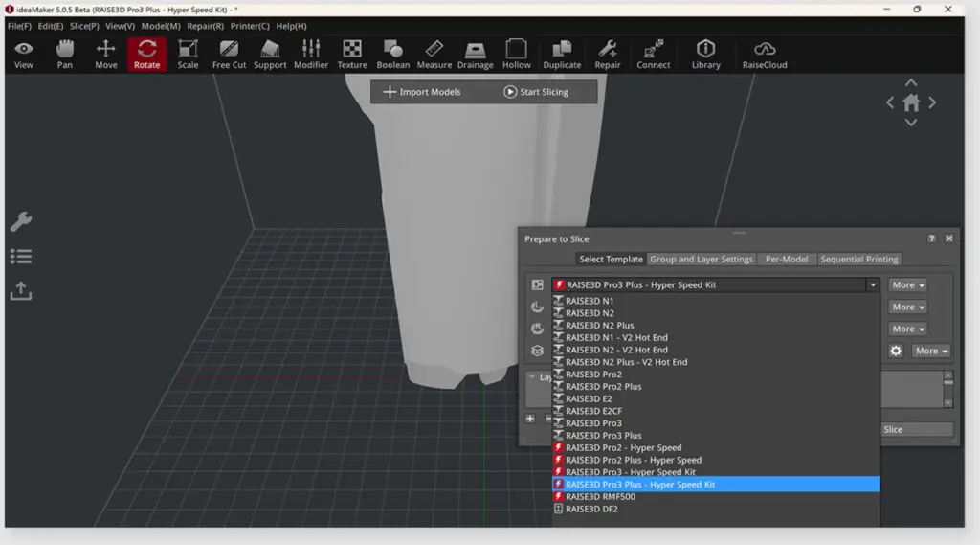Close the Prepare to Slice dialog
This screenshot has height=545, width=980.
pos(948,238)
